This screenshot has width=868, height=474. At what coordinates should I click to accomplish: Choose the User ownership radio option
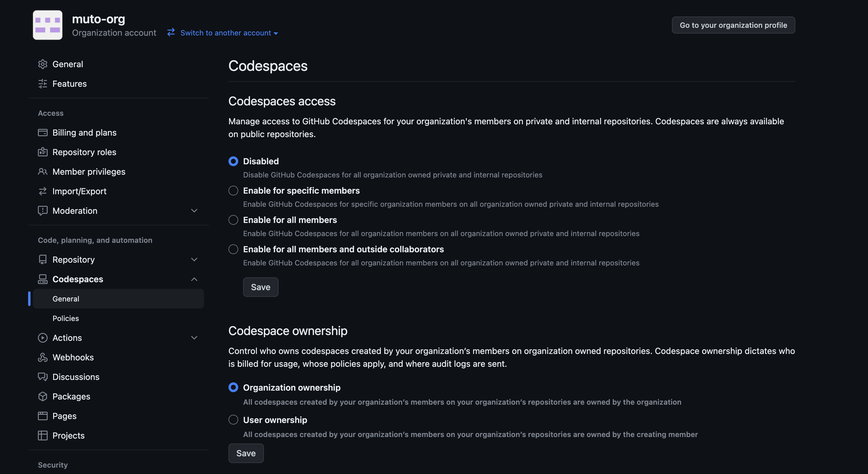coord(233,420)
